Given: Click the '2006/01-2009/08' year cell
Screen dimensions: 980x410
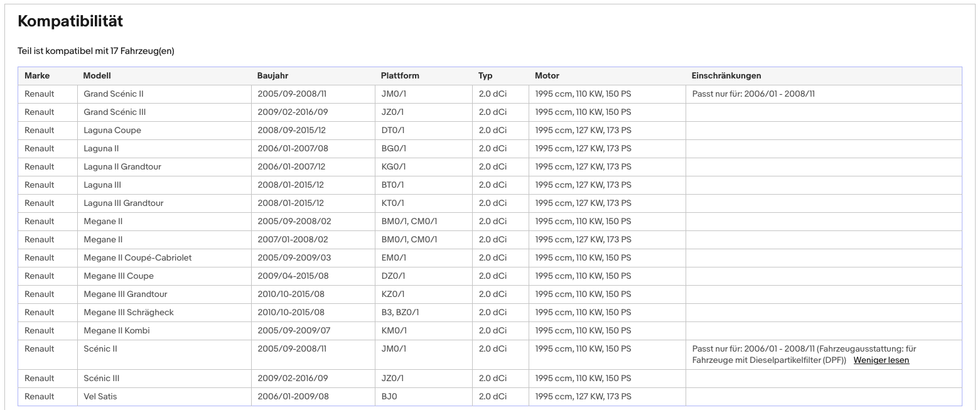Looking at the screenshot, I should pyautogui.click(x=313, y=396).
